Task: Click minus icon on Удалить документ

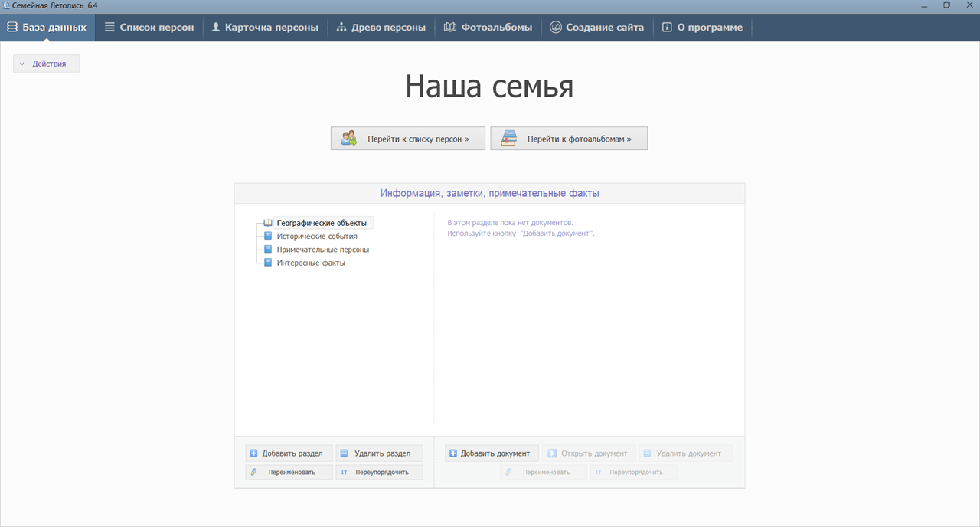Action: pyautogui.click(x=647, y=453)
